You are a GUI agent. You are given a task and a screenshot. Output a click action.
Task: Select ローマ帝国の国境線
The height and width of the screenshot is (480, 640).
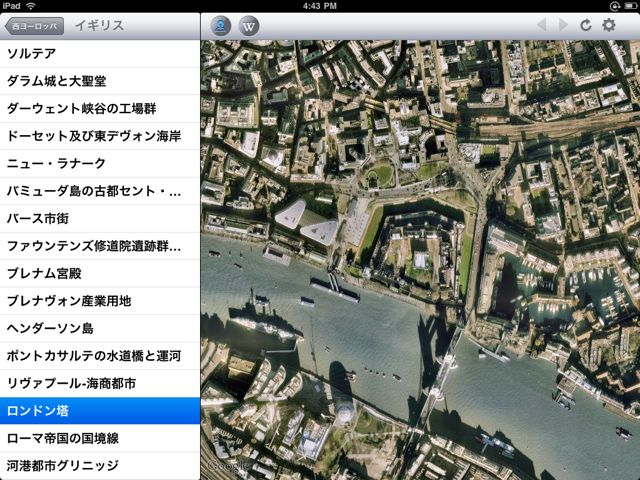pos(100,438)
